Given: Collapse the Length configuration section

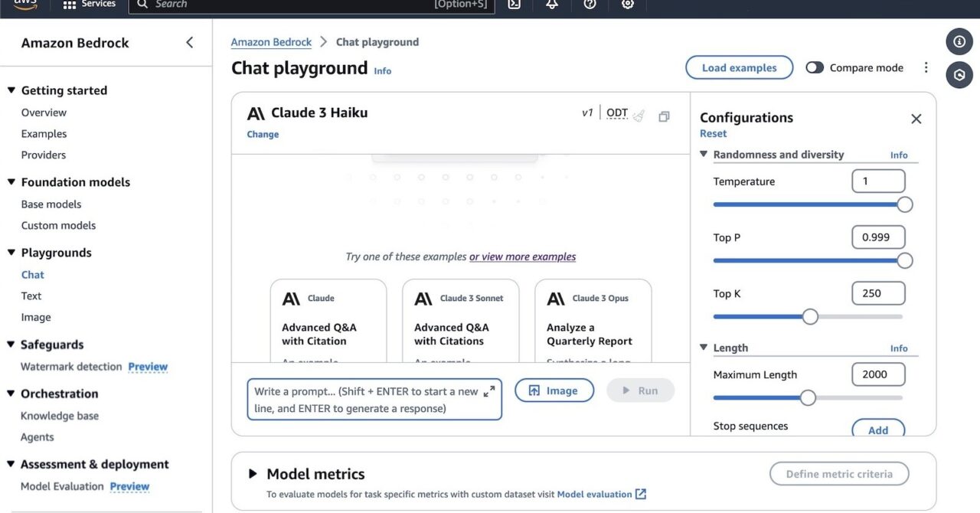Looking at the screenshot, I should [x=704, y=348].
